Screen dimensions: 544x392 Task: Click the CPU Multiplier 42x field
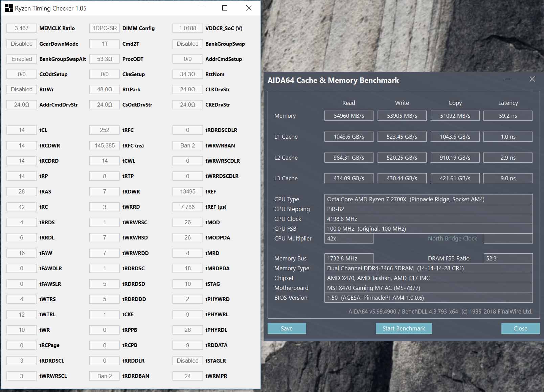point(349,238)
